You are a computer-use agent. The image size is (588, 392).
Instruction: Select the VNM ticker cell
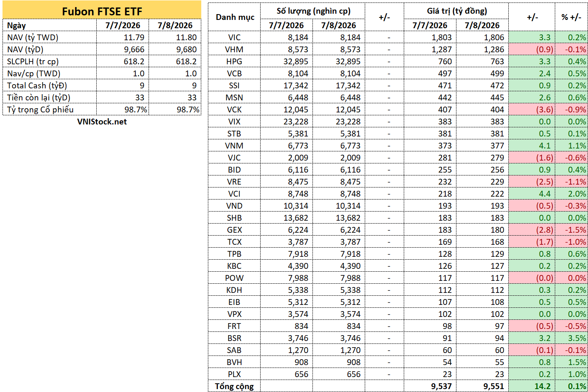[234, 146]
